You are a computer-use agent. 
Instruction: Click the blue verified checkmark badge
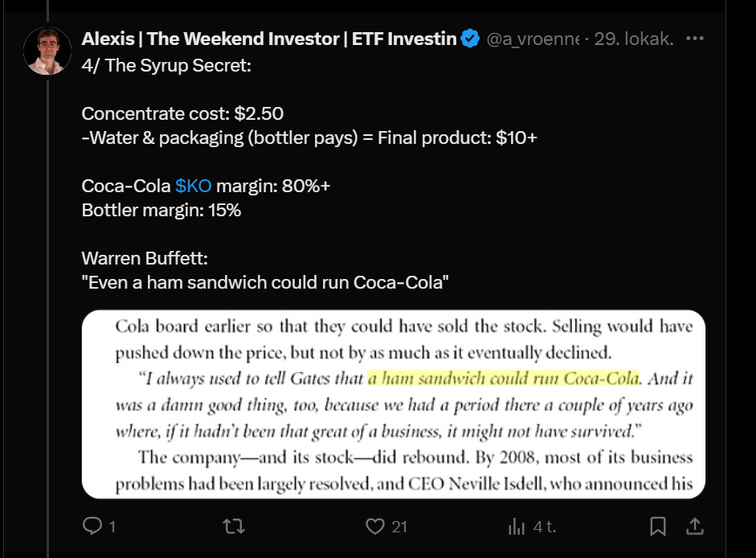tap(471, 39)
